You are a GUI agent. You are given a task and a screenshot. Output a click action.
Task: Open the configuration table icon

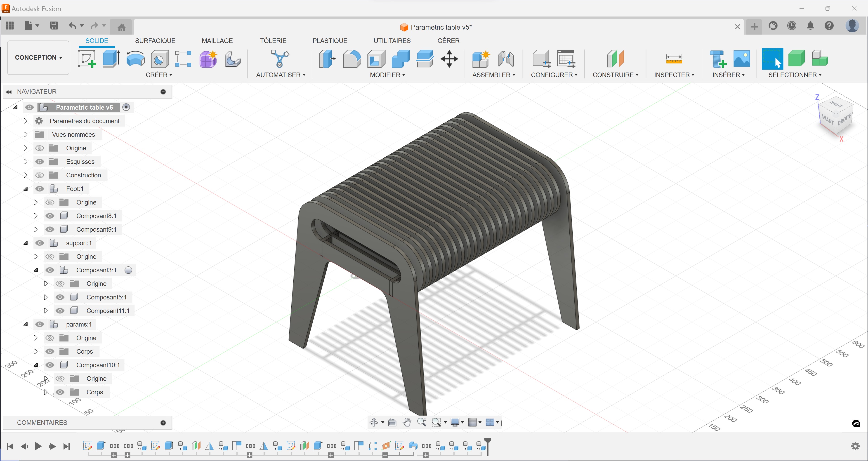point(566,59)
